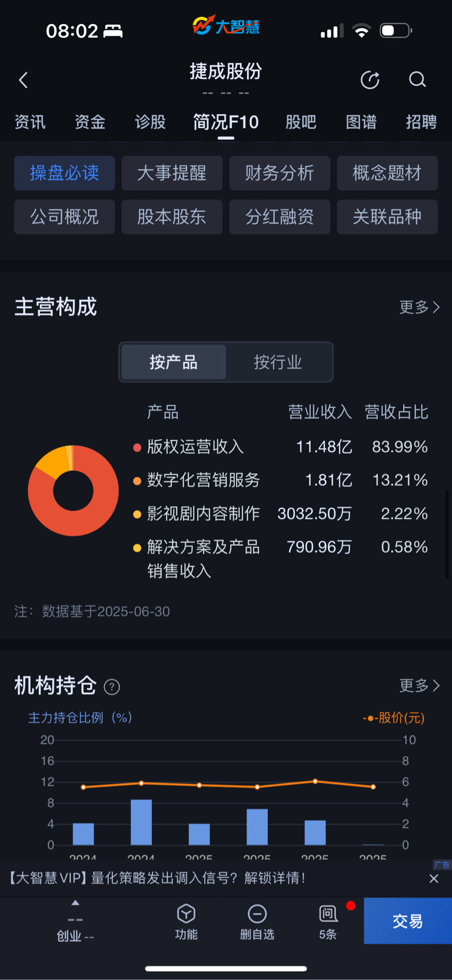Select the 操盘必读 section chip
The width and height of the screenshot is (452, 980).
point(65,173)
